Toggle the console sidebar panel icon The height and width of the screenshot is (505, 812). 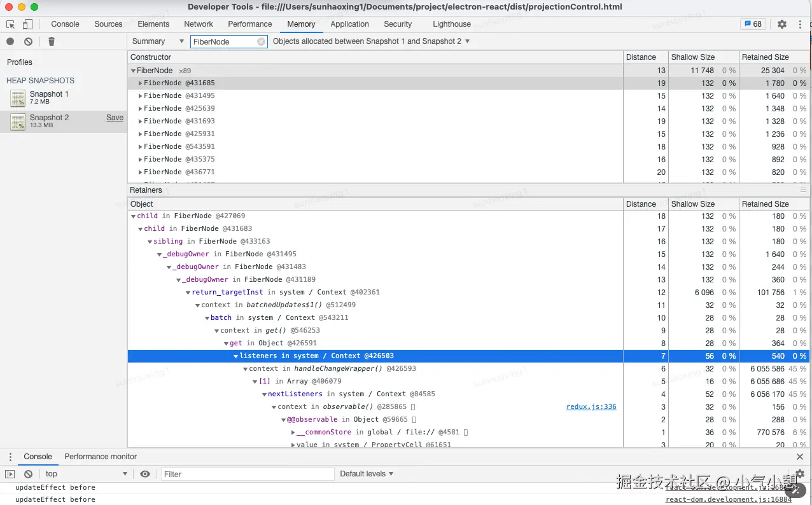point(10,474)
